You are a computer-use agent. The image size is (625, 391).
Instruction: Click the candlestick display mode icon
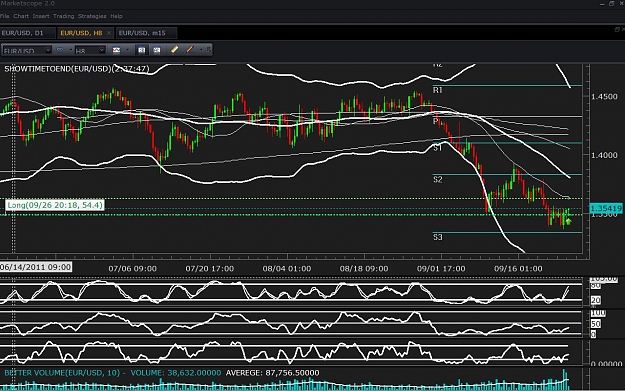point(116,50)
